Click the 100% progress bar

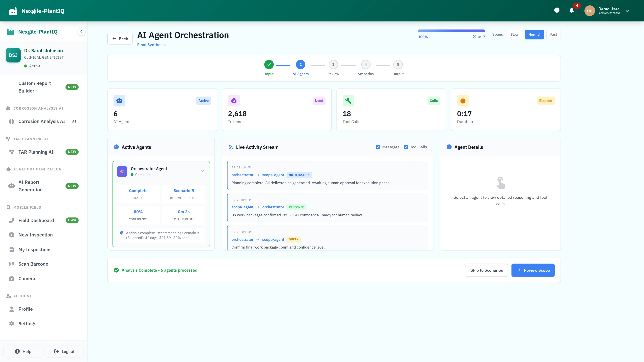coord(451,31)
